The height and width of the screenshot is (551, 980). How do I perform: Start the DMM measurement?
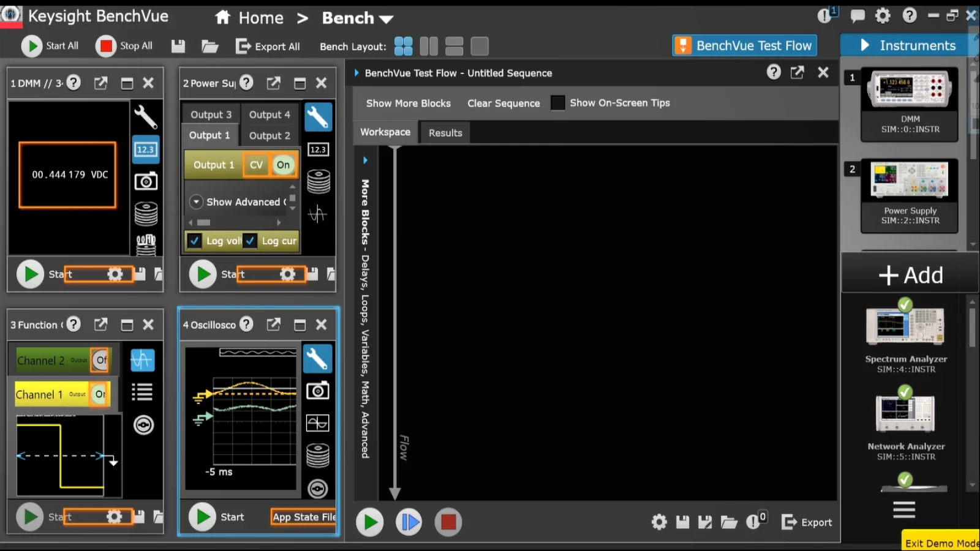[30, 274]
